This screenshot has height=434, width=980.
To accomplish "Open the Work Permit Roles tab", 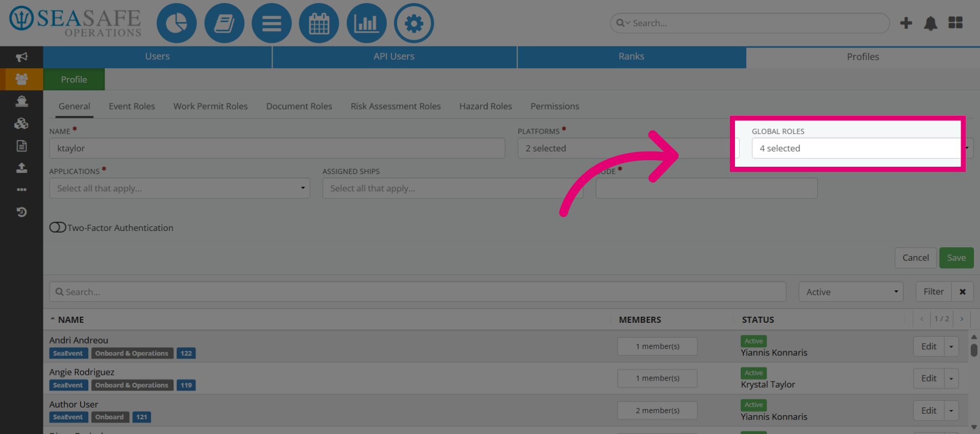I will click(210, 106).
